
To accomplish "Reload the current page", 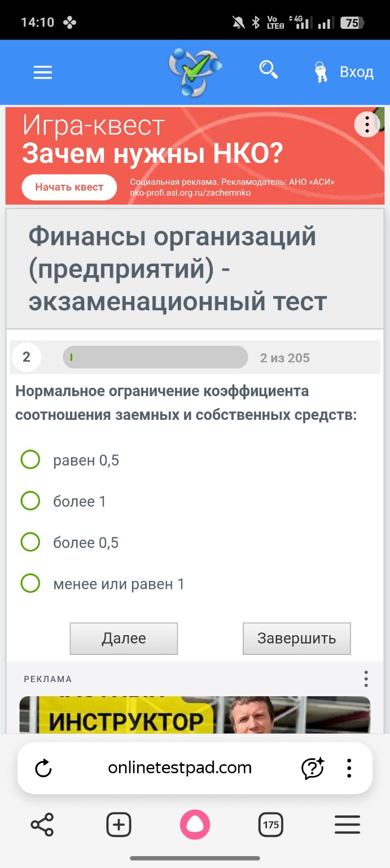I will coord(43,767).
